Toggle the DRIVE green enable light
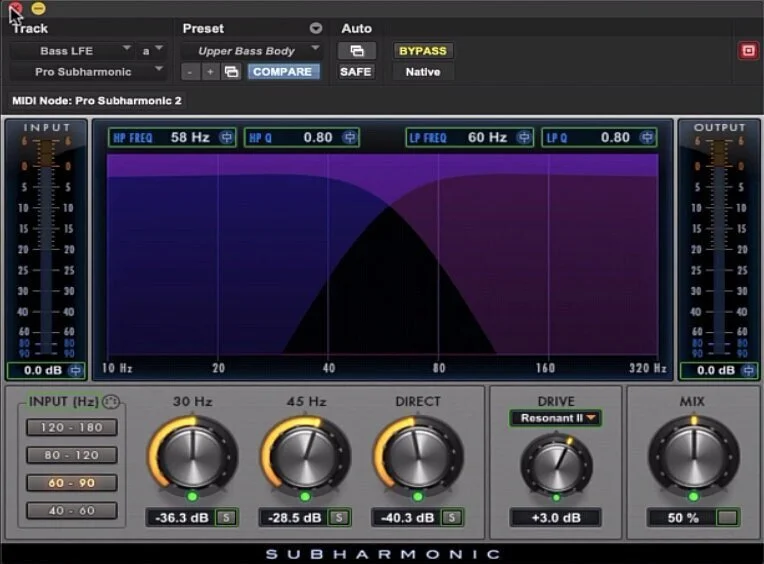This screenshot has height=564, width=764. click(x=556, y=497)
